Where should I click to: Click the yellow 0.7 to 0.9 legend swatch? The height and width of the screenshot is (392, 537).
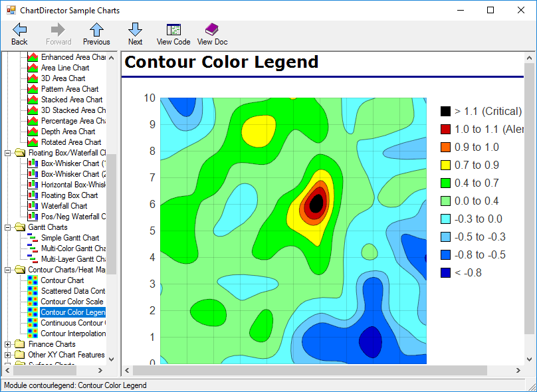click(446, 165)
